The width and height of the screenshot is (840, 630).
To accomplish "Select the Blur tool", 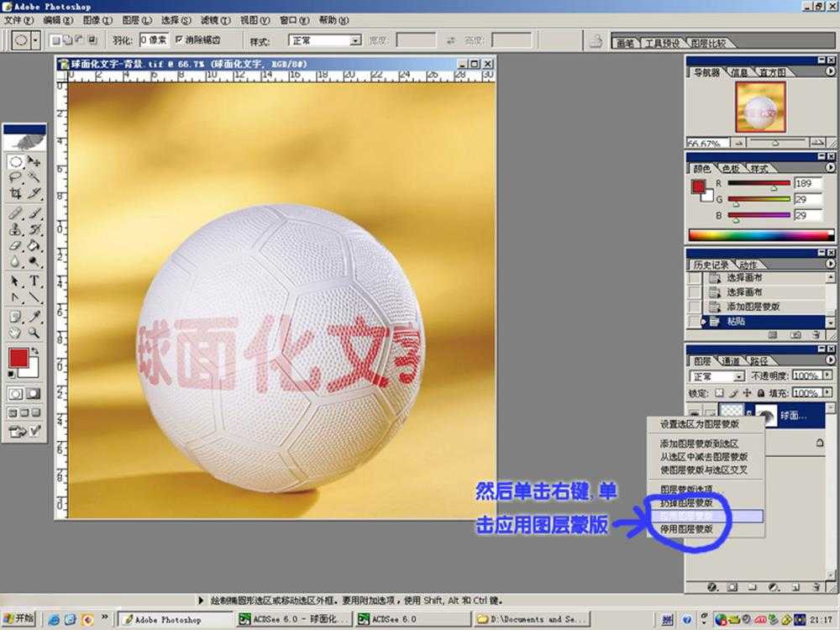I will tap(15, 261).
